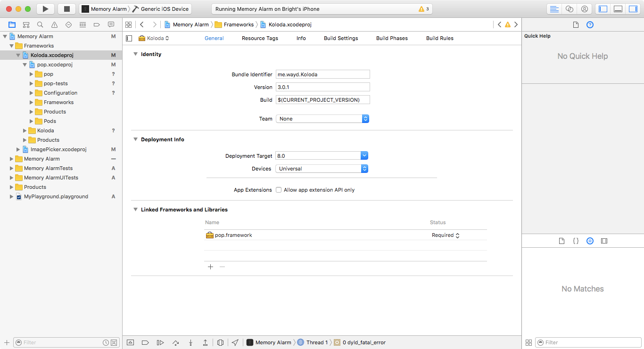Open the Info tab
This screenshot has height=349, width=644.
click(x=301, y=38)
